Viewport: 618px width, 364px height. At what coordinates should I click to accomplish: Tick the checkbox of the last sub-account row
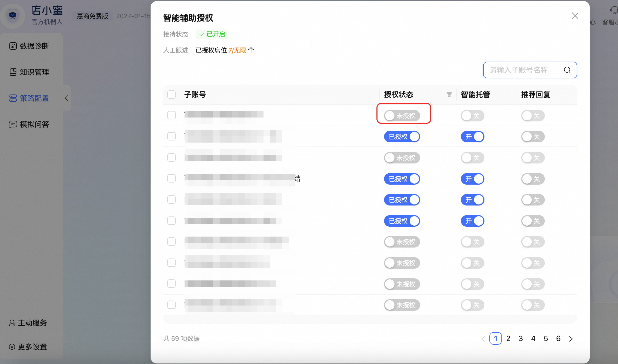(x=171, y=305)
